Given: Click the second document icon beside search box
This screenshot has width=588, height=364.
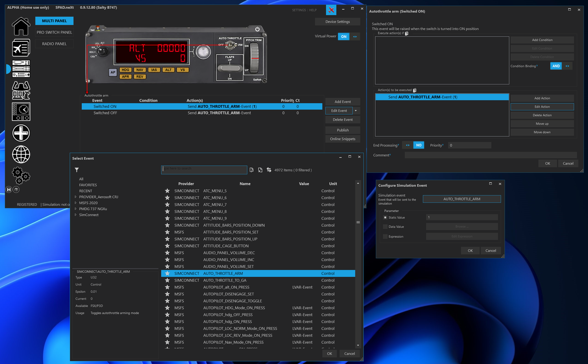Looking at the screenshot, I should click(x=260, y=170).
